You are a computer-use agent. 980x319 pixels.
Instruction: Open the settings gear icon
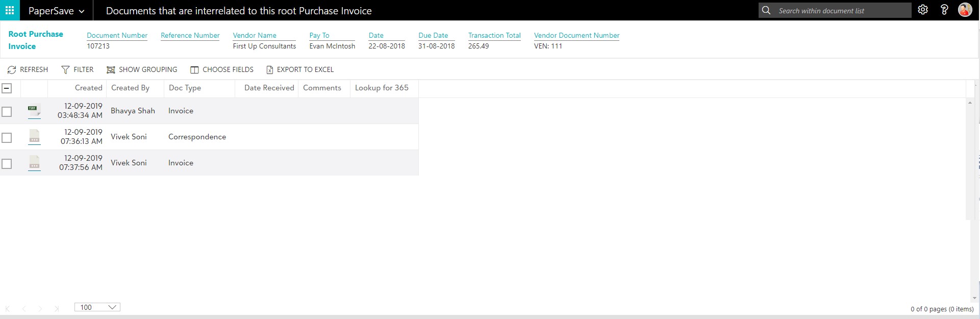pos(922,10)
